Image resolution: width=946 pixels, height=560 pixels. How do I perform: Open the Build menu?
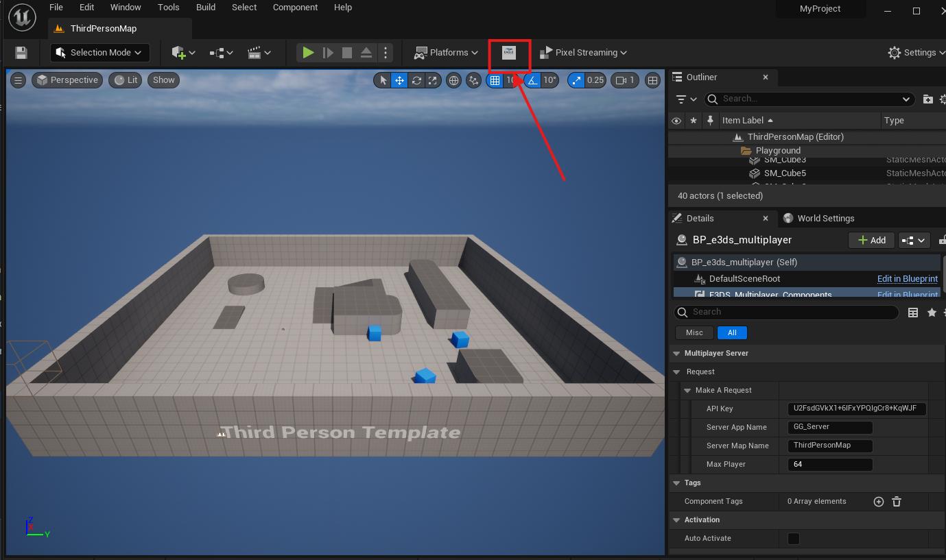point(206,8)
